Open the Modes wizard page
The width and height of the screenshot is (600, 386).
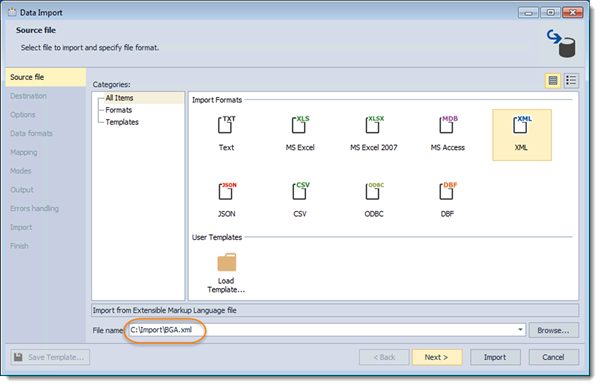point(21,171)
